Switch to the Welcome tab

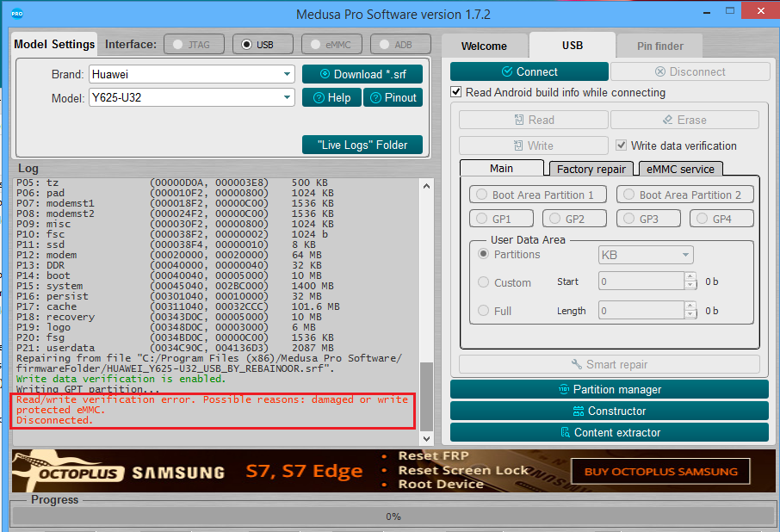point(484,46)
